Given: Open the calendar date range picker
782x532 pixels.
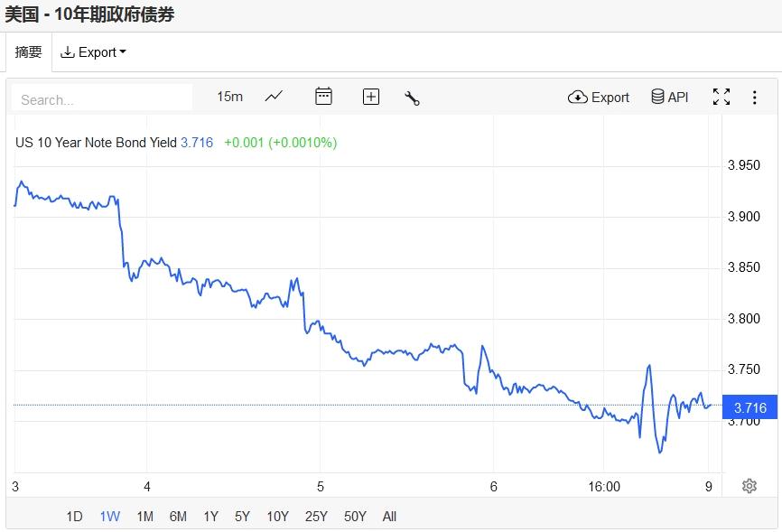Looking at the screenshot, I should point(323,97).
